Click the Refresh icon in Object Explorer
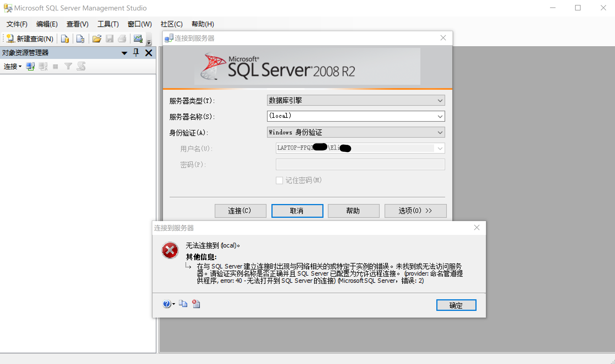The height and width of the screenshot is (364, 615). click(81, 66)
